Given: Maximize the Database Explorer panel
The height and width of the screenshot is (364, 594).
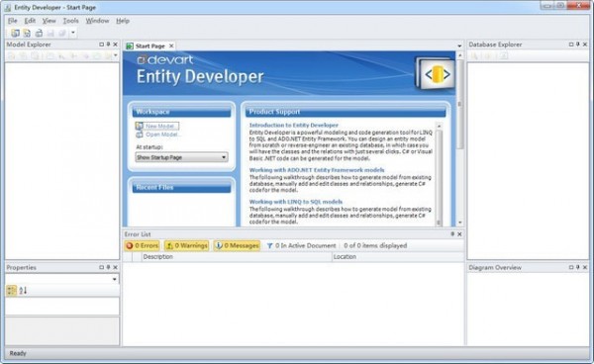Looking at the screenshot, I should (571, 45).
